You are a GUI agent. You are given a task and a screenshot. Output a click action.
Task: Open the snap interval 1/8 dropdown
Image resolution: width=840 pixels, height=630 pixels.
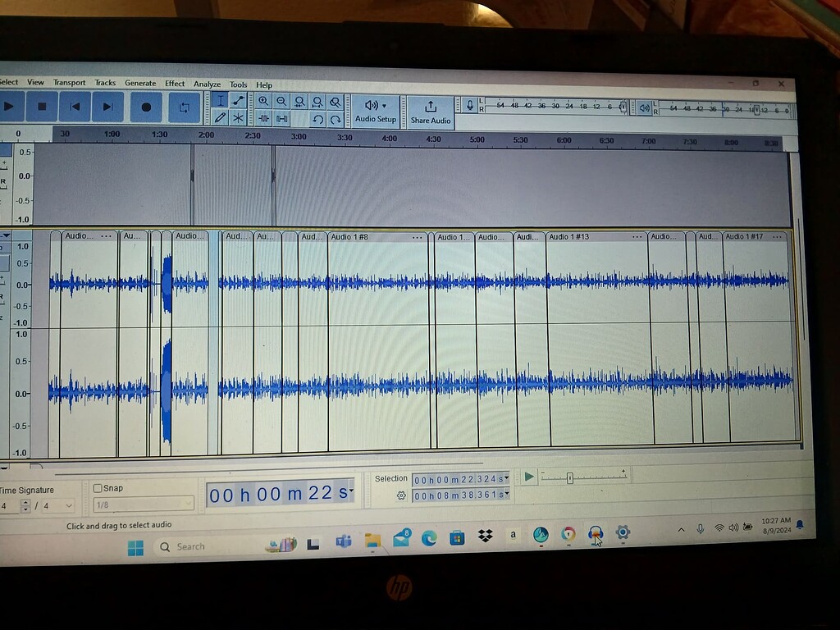point(189,501)
